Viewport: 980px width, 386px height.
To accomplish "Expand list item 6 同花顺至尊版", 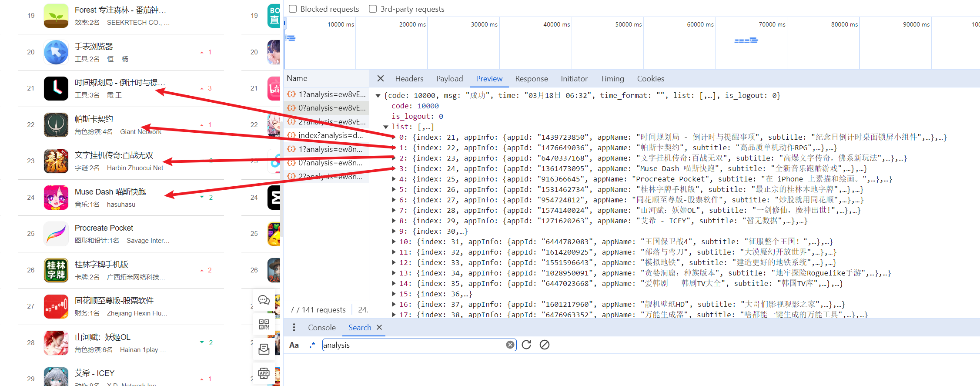I will [394, 200].
